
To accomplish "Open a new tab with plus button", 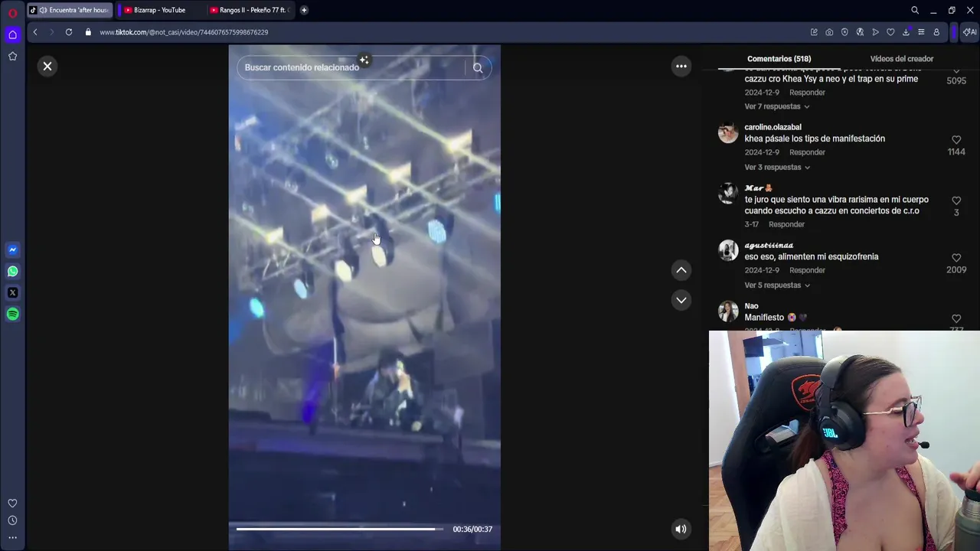I will click(x=304, y=10).
